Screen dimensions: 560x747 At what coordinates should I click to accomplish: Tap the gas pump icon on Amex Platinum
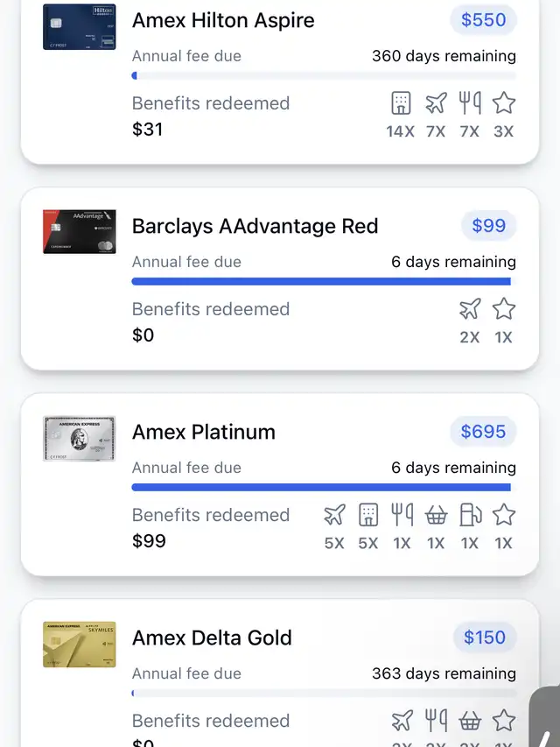pos(470,515)
